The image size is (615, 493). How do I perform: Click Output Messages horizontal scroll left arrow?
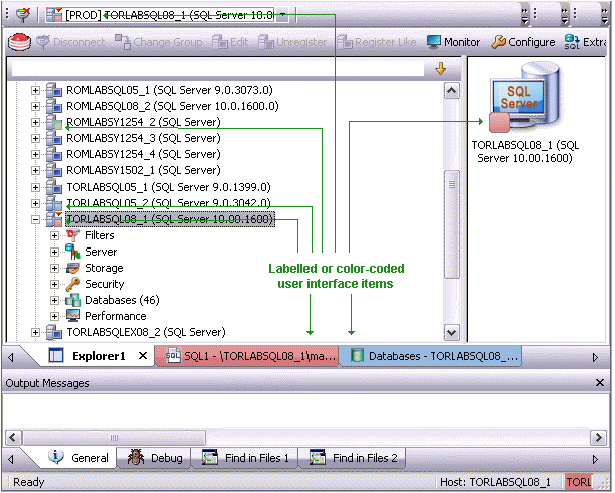[x=13, y=437]
